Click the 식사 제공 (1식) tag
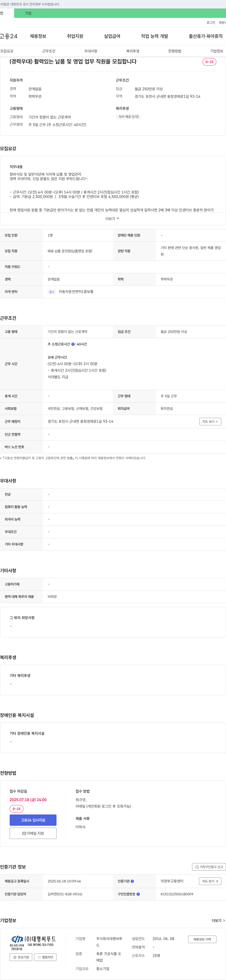Viewport: 226px width, 980px height. (129, 116)
